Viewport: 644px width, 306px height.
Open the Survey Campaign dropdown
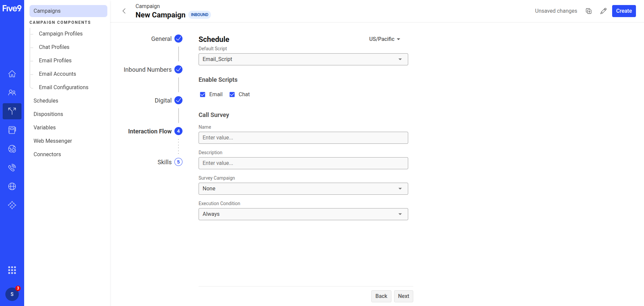pos(303,189)
